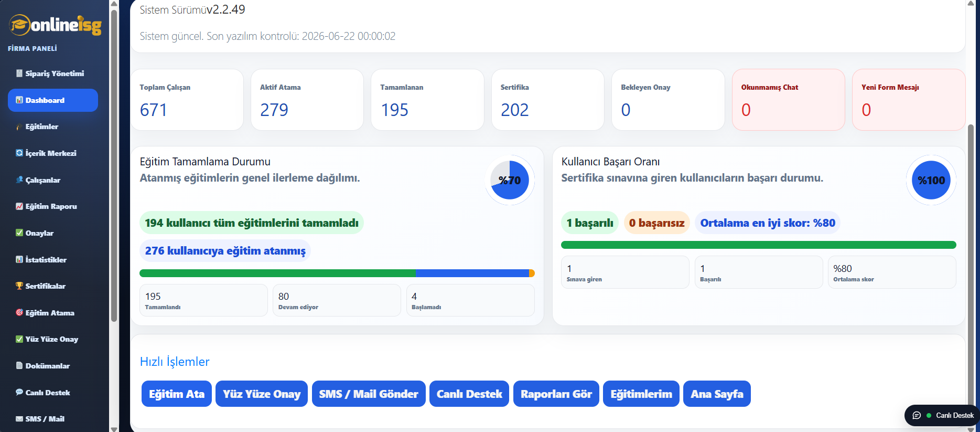Image resolution: width=980 pixels, height=432 pixels.
Task: Click the Sertifikalar trophy icon
Action: (x=19, y=286)
